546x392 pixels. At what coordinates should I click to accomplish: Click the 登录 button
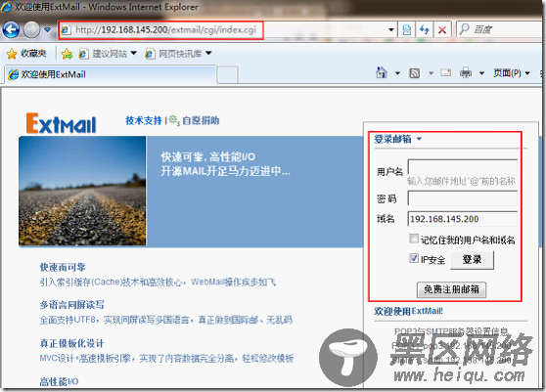[x=473, y=260]
